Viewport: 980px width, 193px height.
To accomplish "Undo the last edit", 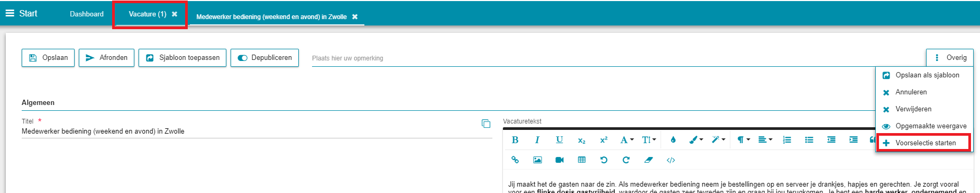I will (604, 160).
